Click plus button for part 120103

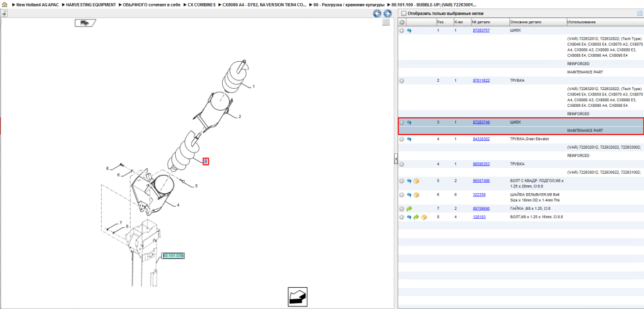pos(402,217)
